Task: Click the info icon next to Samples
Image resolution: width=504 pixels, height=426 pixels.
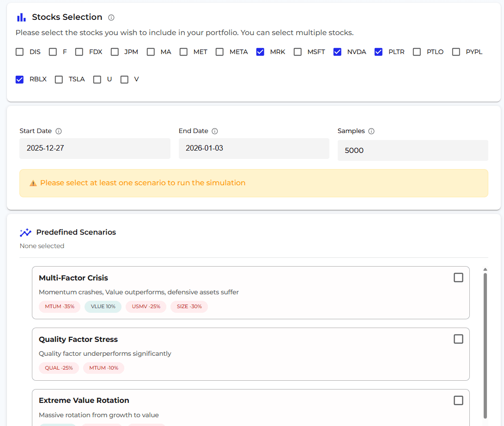Action: coord(371,131)
